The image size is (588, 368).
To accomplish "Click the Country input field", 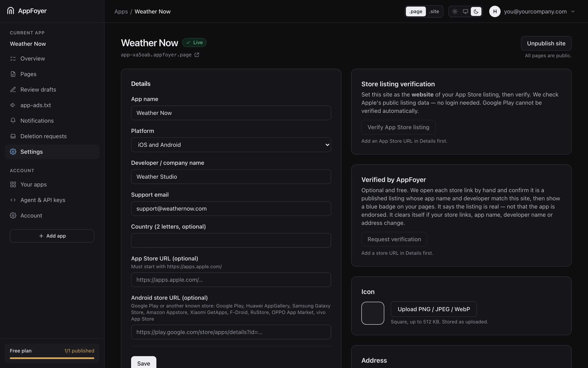I will pos(231,240).
